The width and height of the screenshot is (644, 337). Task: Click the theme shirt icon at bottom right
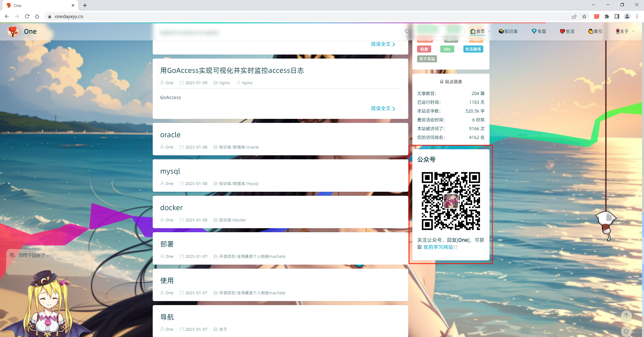click(x=626, y=331)
